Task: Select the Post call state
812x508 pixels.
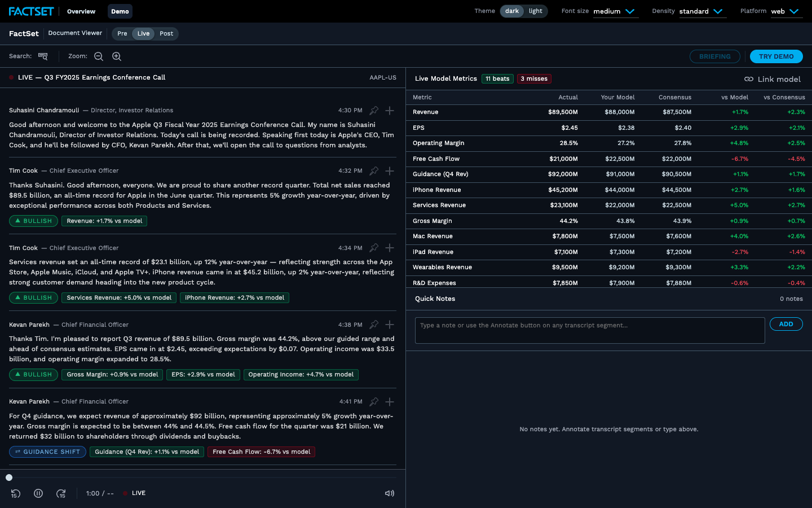Action: tap(166, 34)
